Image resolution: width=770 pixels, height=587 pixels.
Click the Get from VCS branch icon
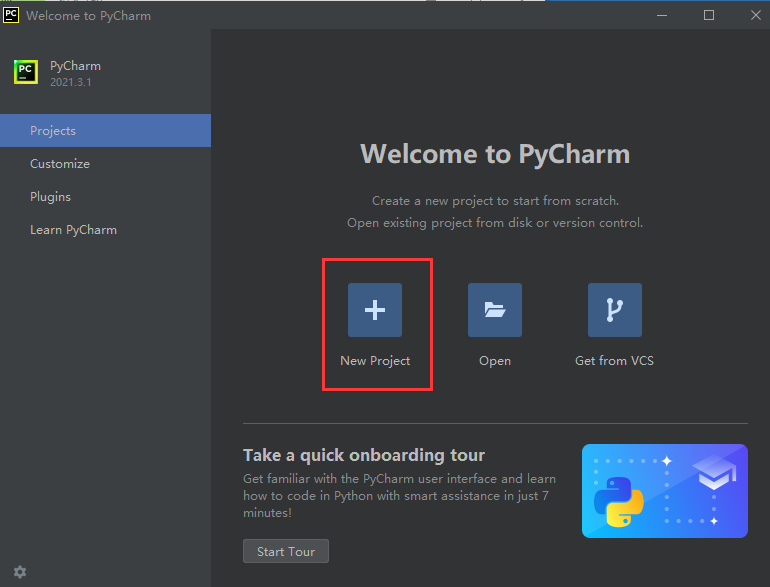pos(614,310)
